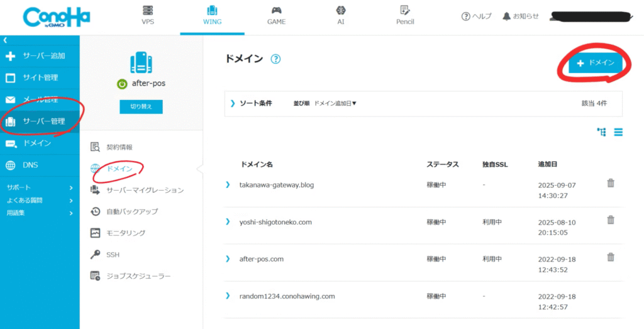
Task: Expand takanawa-gateway.blog domain row
Action: point(228,185)
